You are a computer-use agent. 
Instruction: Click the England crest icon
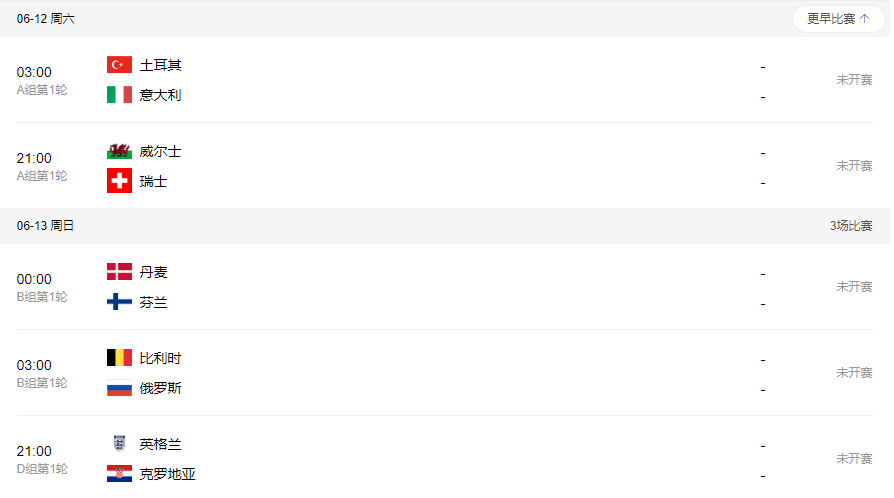119,444
